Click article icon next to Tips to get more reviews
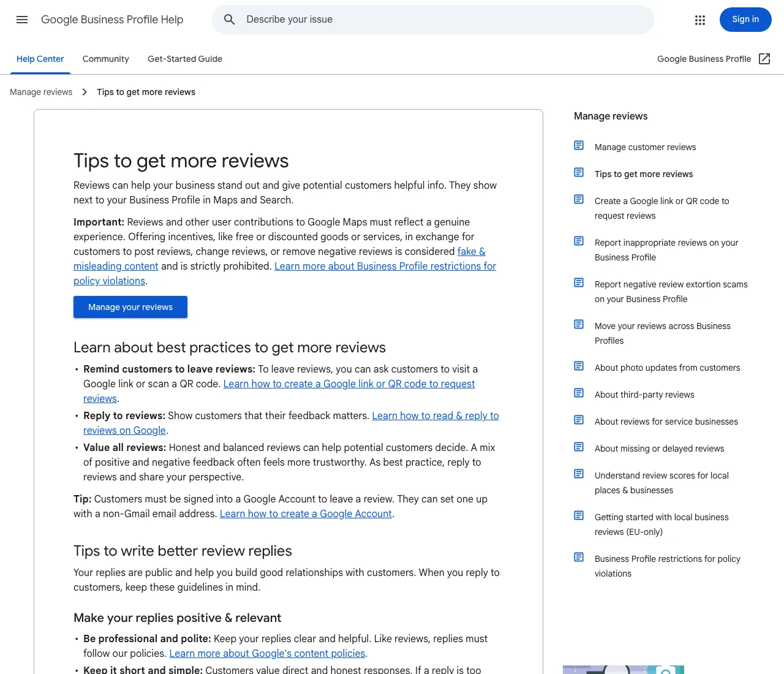 coord(579,173)
